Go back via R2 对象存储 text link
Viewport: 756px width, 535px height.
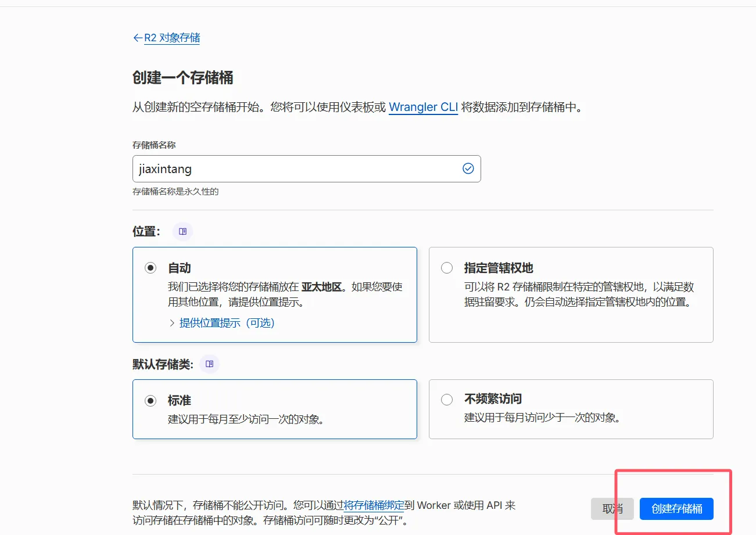[172, 38]
